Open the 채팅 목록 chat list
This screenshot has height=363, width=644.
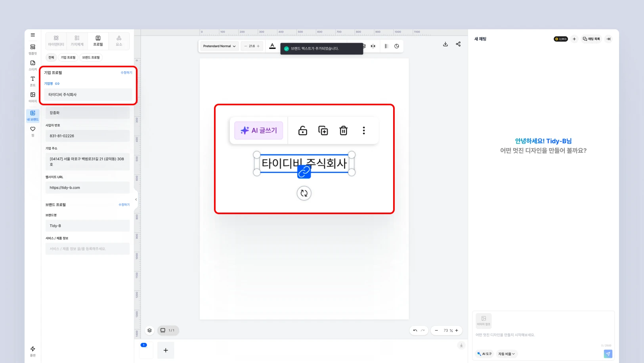(591, 39)
